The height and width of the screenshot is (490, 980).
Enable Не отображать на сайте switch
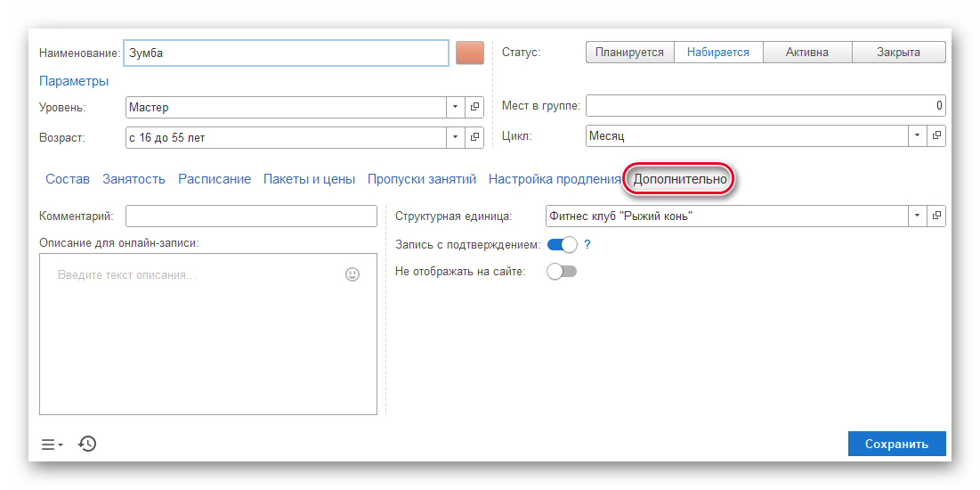click(x=562, y=272)
